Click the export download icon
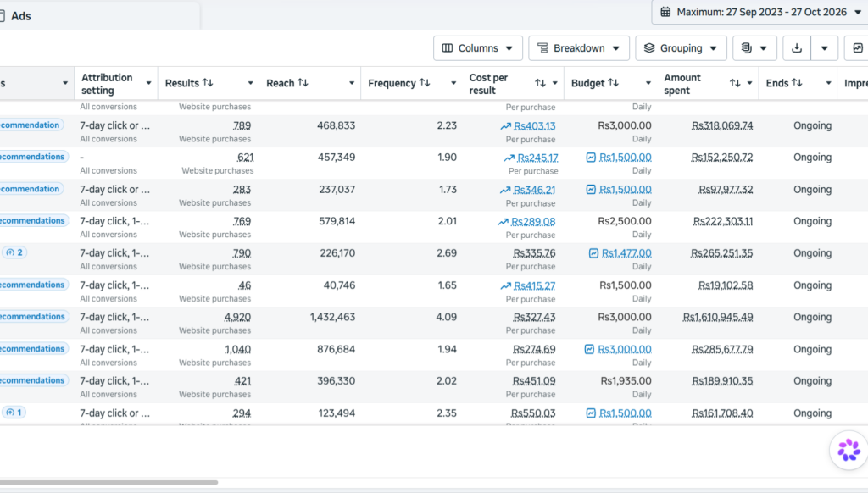Image resolution: width=868 pixels, height=493 pixels. click(797, 48)
